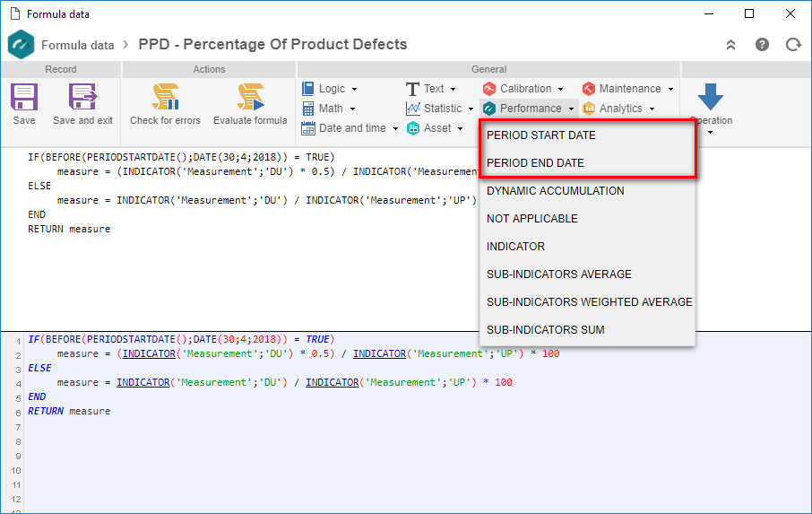The image size is (812, 514).
Task: Expand the Statistic dropdown arrow
Action: click(x=471, y=109)
